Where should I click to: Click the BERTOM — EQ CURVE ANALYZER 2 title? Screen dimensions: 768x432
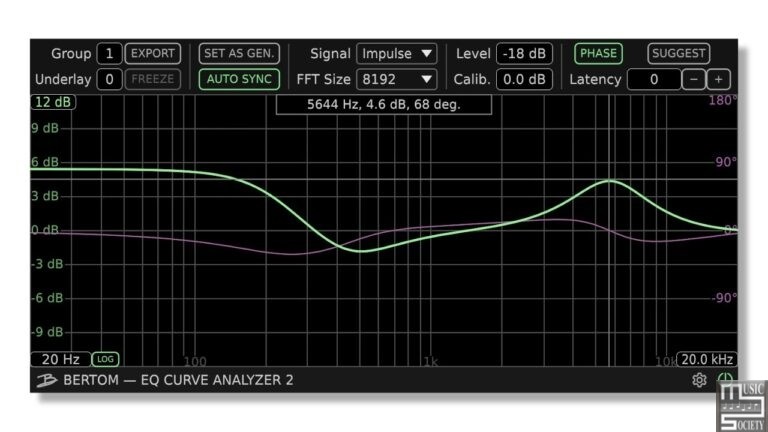click(x=178, y=380)
